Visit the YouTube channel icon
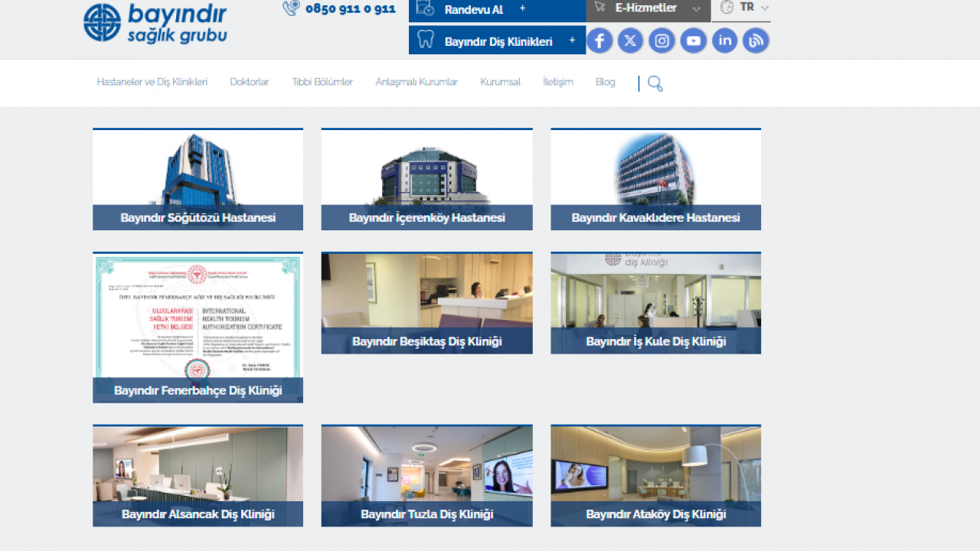 (693, 41)
